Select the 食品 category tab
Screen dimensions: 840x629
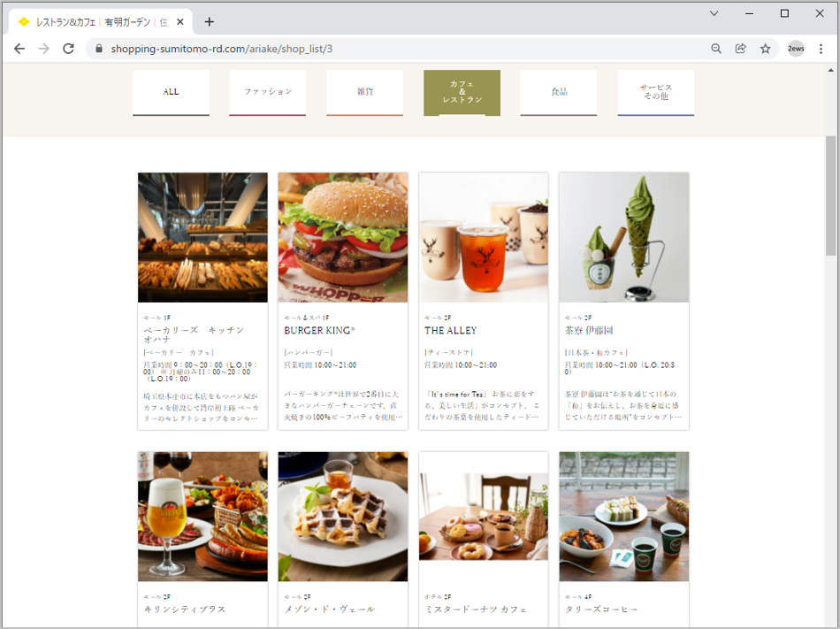pyautogui.click(x=559, y=92)
